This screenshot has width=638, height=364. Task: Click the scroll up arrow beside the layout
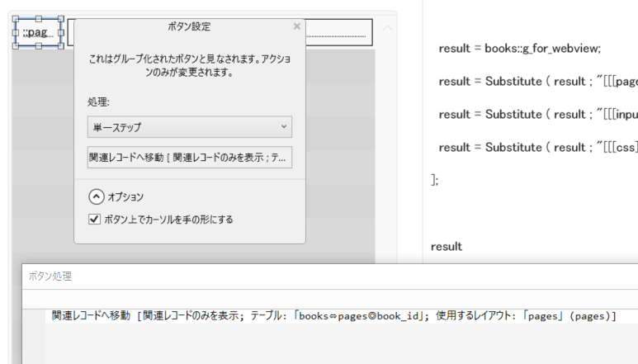point(387,28)
